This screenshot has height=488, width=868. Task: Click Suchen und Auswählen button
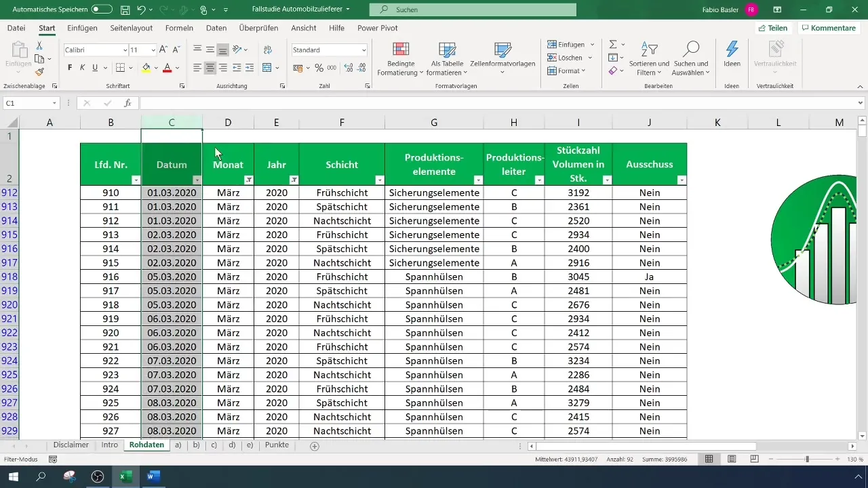click(x=690, y=59)
